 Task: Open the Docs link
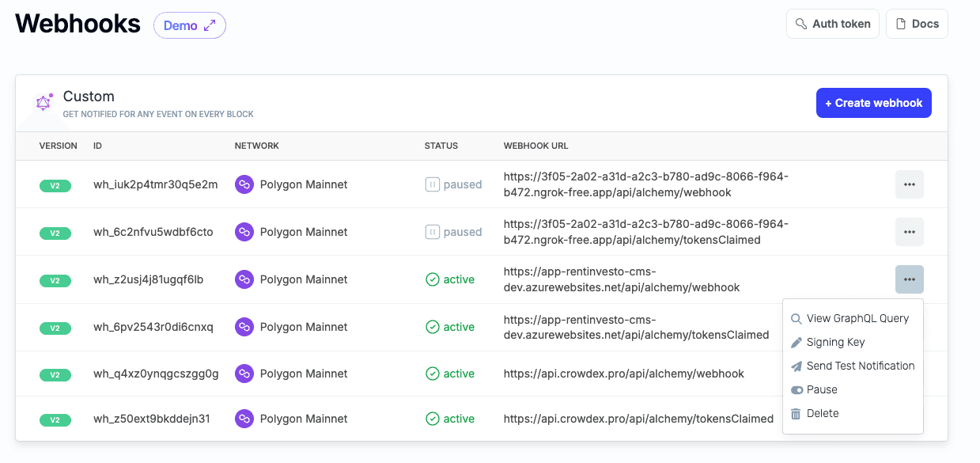[917, 24]
